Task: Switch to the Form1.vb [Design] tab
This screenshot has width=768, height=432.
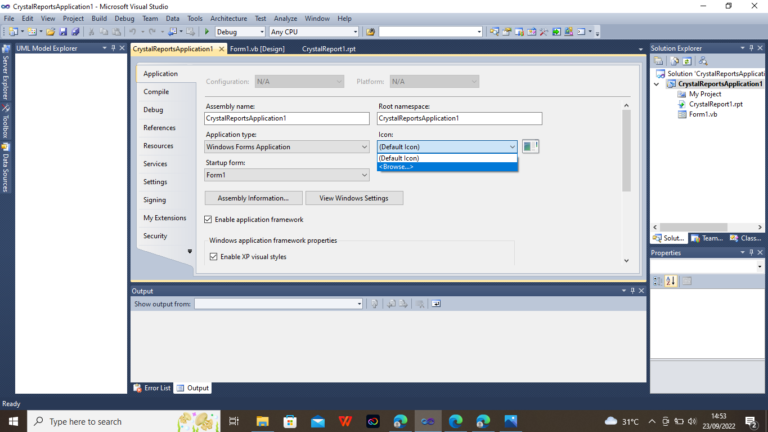Action: [257, 49]
